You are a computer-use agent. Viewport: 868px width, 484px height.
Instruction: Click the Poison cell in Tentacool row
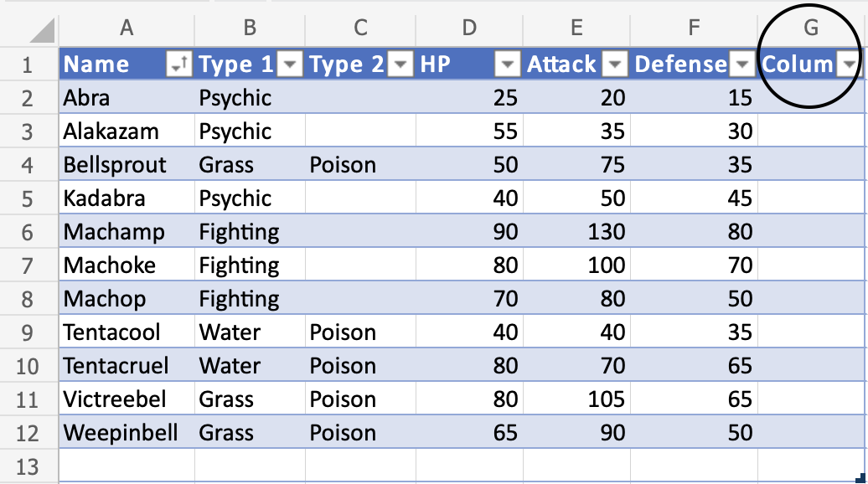[343, 332]
